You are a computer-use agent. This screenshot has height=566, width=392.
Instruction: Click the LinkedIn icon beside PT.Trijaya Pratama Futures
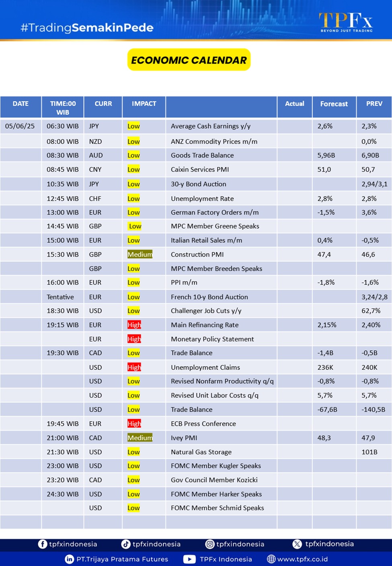click(70, 559)
